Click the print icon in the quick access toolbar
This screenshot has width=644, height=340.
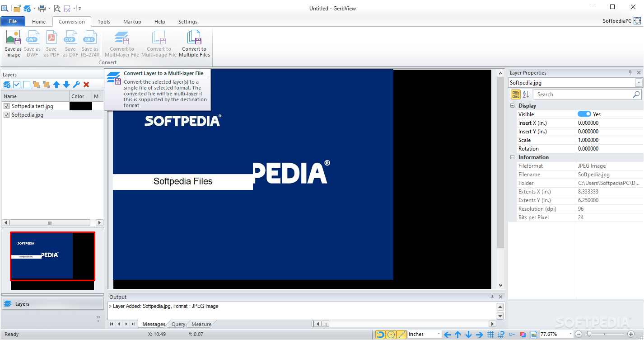point(42,8)
